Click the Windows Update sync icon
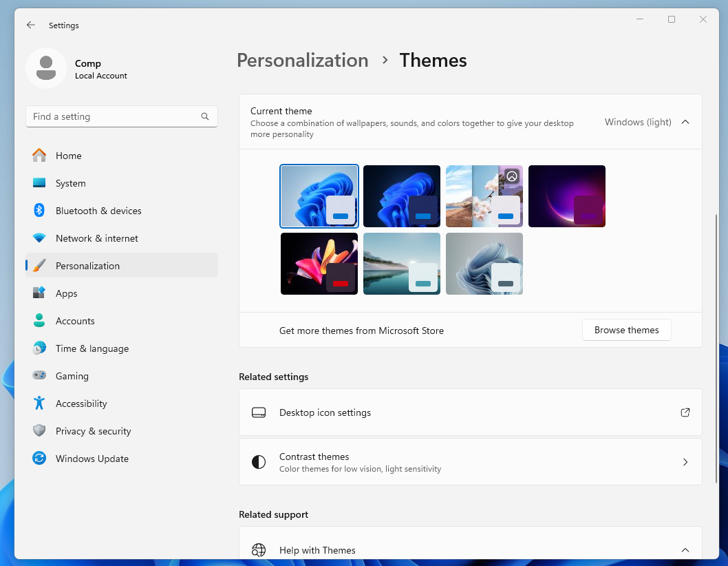 point(39,458)
